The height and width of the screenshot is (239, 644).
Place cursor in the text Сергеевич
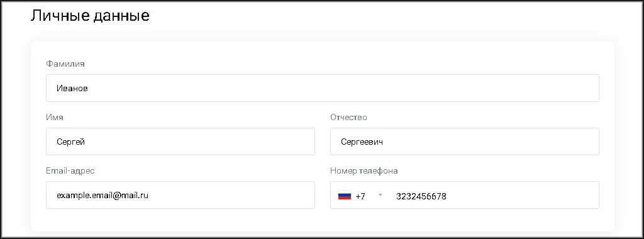pos(362,142)
